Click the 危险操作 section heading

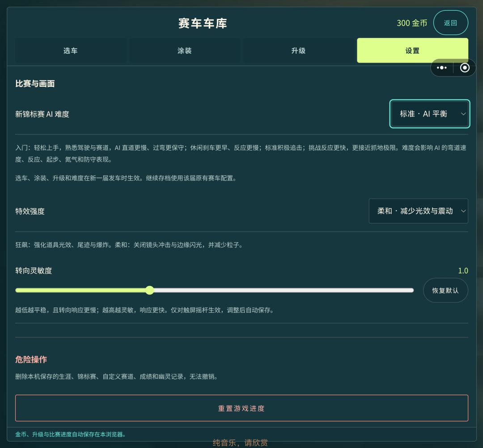coord(31,359)
